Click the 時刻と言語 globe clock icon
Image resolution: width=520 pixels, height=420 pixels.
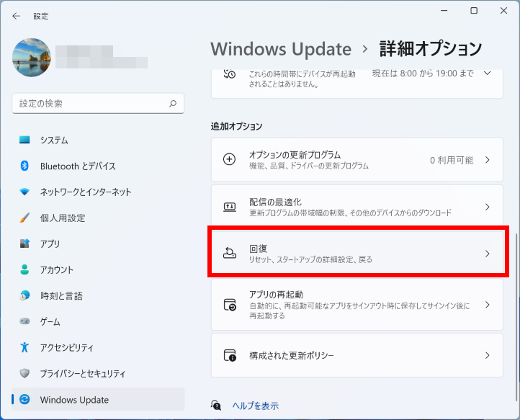click(x=24, y=295)
